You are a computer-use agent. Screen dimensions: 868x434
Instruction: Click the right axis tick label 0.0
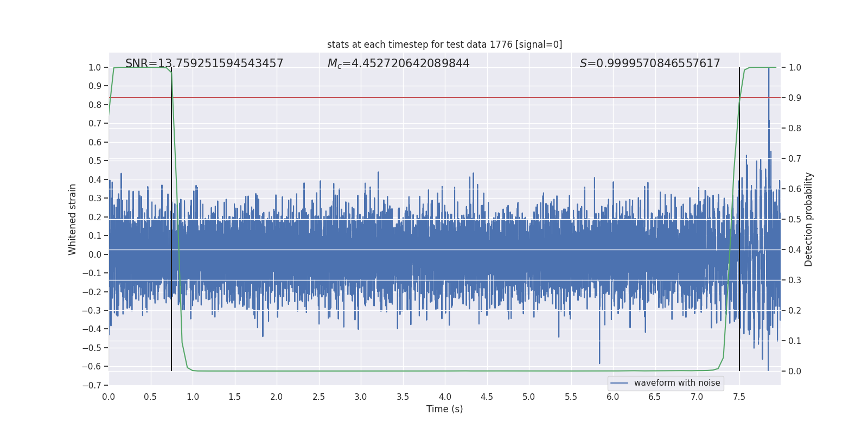(795, 371)
